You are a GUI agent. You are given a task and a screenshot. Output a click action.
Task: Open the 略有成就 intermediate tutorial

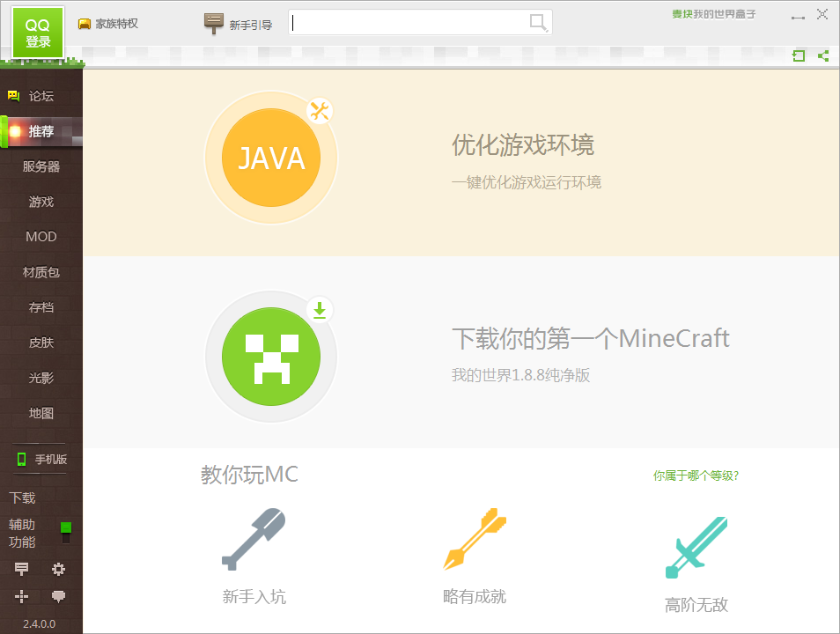(475, 596)
